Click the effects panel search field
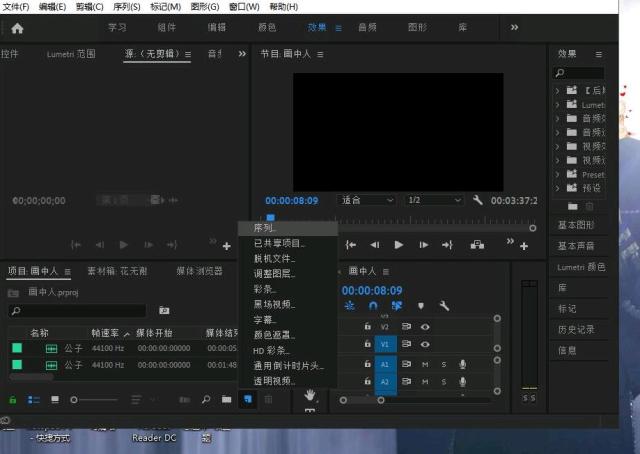 coord(579,73)
